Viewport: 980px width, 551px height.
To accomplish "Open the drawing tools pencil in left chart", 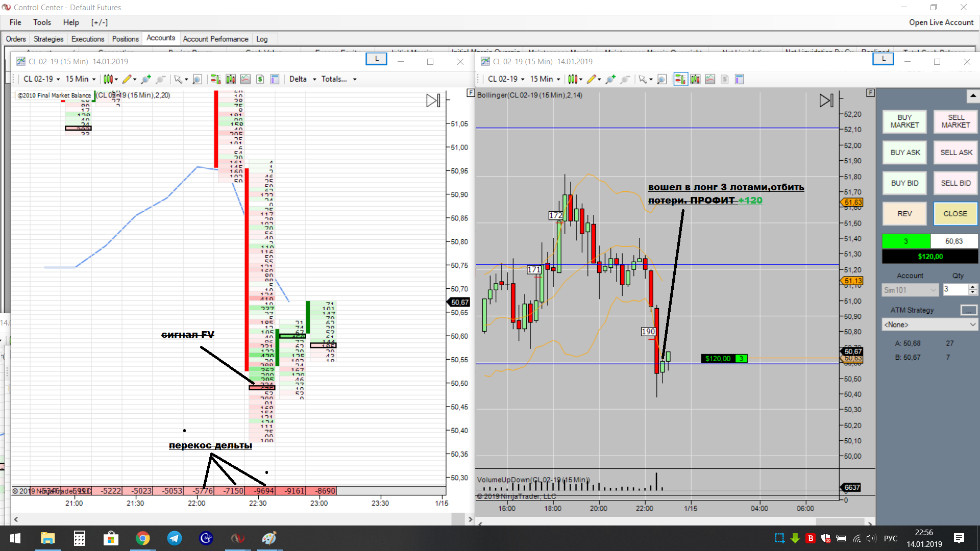I will (x=127, y=79).
